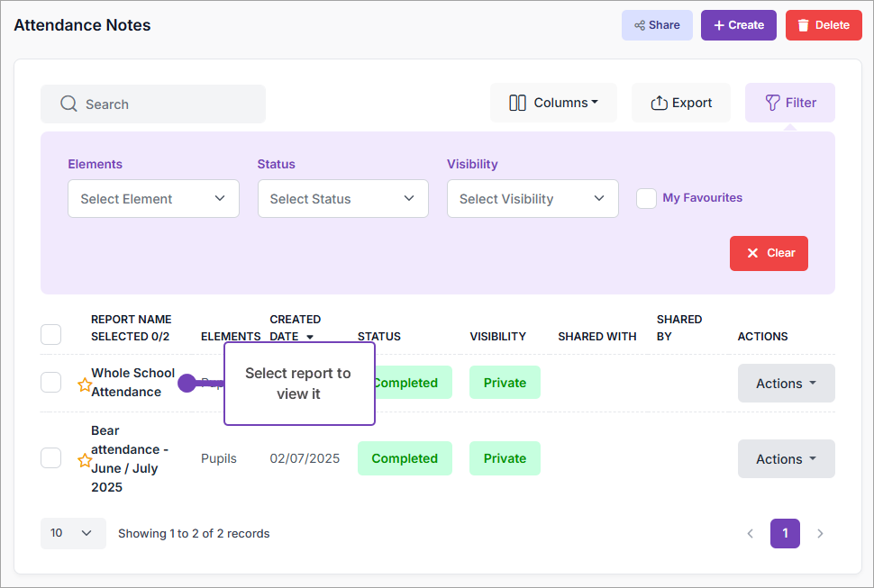
Task: Click the Delete trash icon
Action: [806, 24]
